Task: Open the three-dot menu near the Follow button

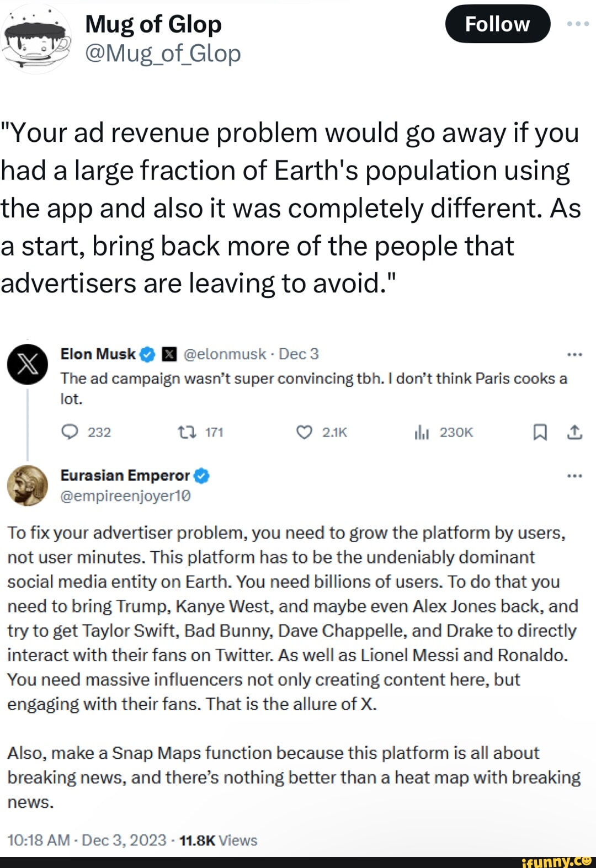Action: click(x=578, y=23)
